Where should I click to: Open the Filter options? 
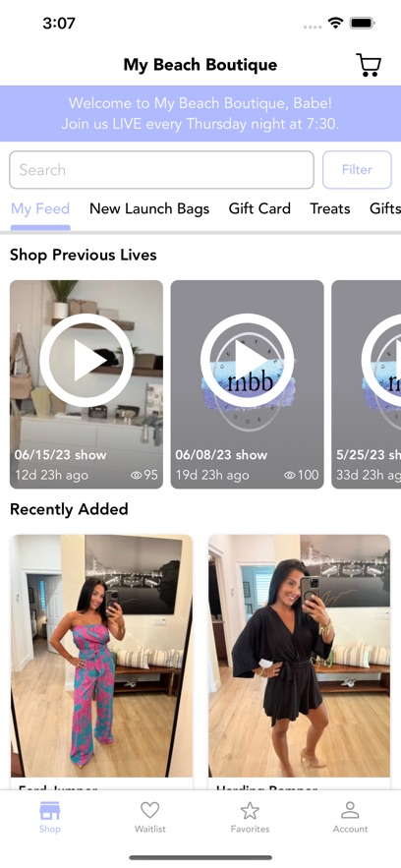pos(357,170)
